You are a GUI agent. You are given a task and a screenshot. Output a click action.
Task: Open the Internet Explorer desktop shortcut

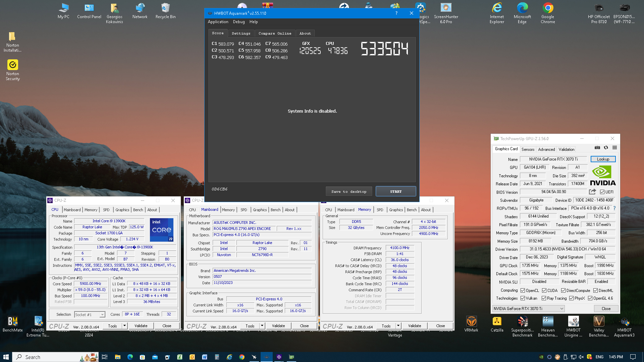point(497,13)
